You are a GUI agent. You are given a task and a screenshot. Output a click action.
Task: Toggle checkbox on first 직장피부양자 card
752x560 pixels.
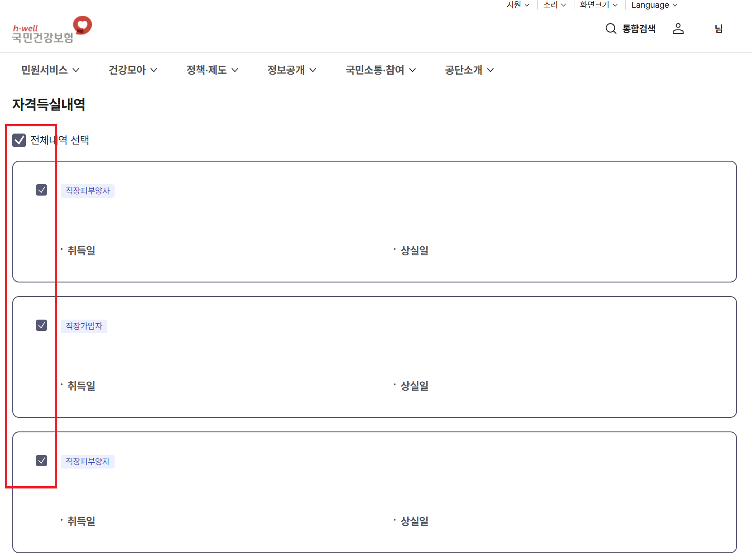pyautogui.click(x=41, y=190)
